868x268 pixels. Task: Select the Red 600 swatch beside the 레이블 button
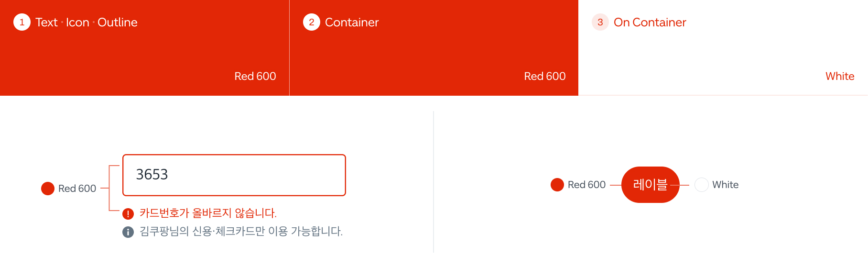(x=557, y=185)
